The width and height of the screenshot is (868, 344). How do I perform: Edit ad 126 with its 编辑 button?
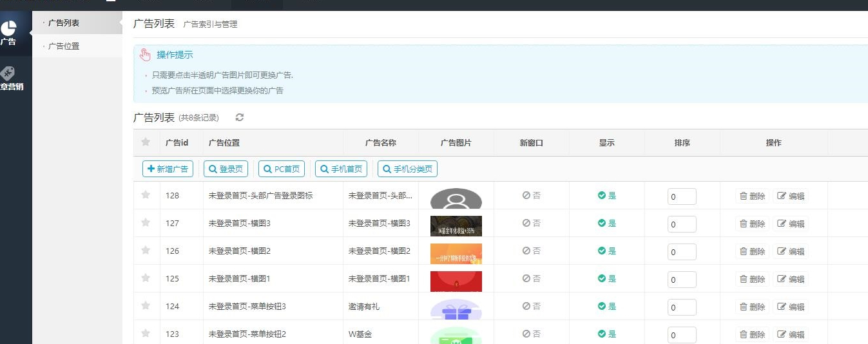[791, 251]
